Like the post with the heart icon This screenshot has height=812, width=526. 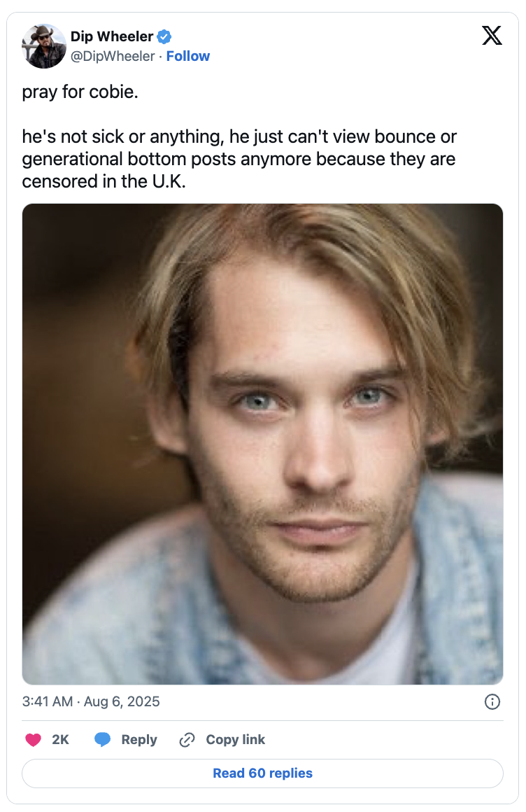click(x=33, y=739)
